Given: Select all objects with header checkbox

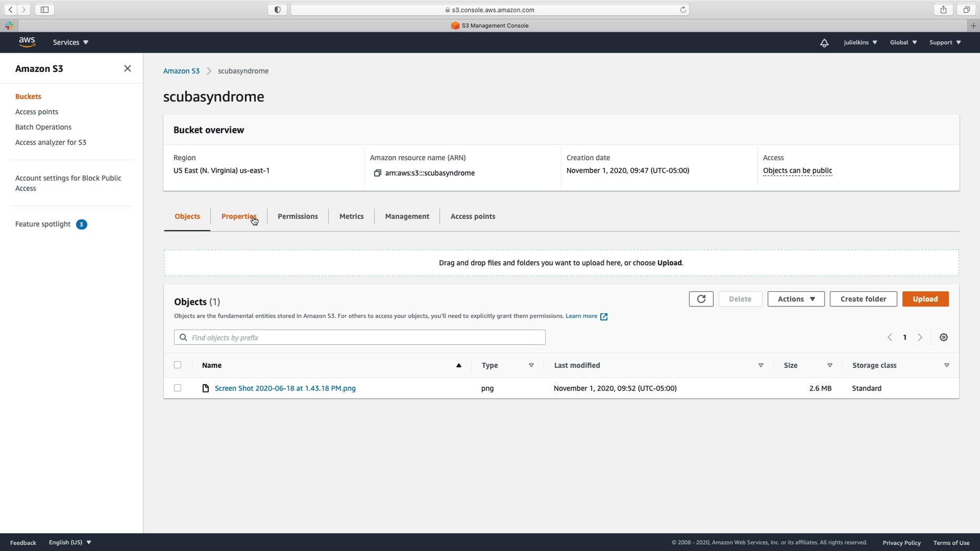Looking at the screenshot, I should tap(178, 365).
